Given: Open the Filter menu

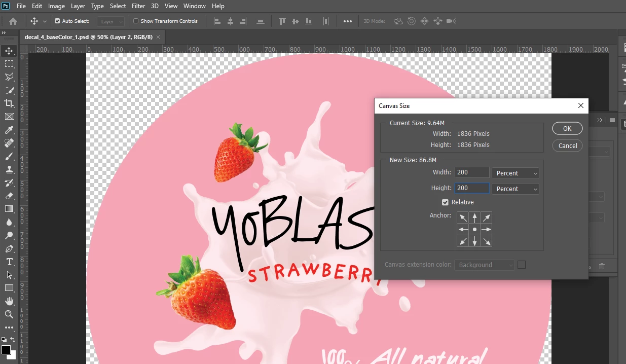Looking at the screenshot, I should (138, 6).
